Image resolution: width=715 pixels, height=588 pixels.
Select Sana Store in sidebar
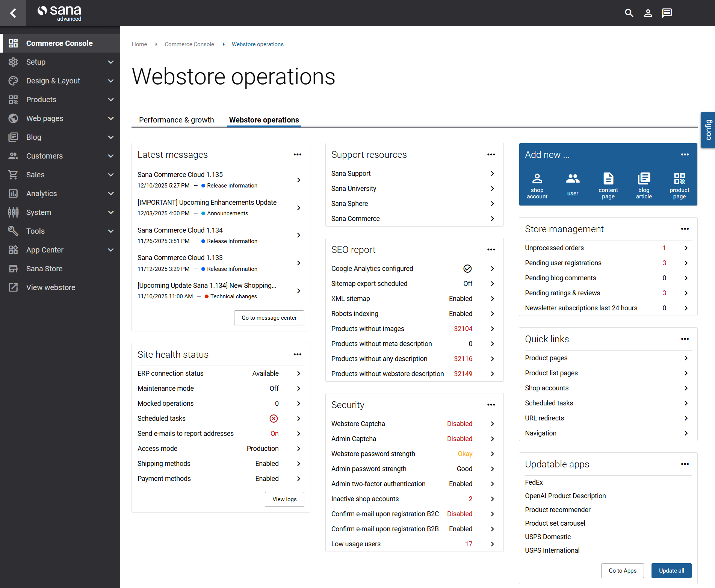coord(44,269)
